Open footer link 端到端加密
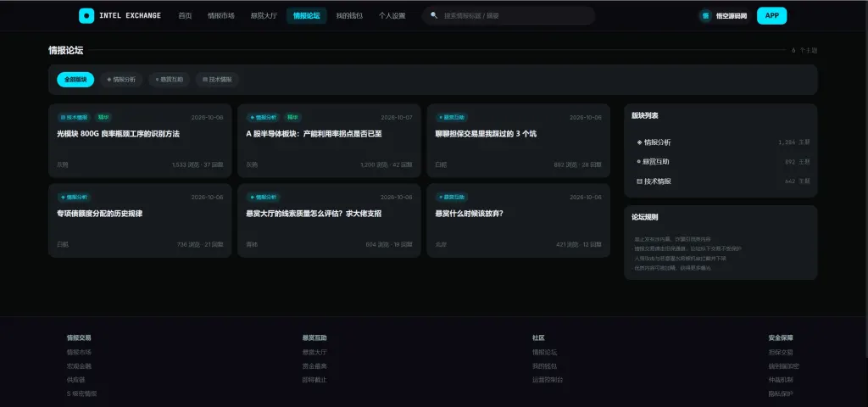 (784, 366)
